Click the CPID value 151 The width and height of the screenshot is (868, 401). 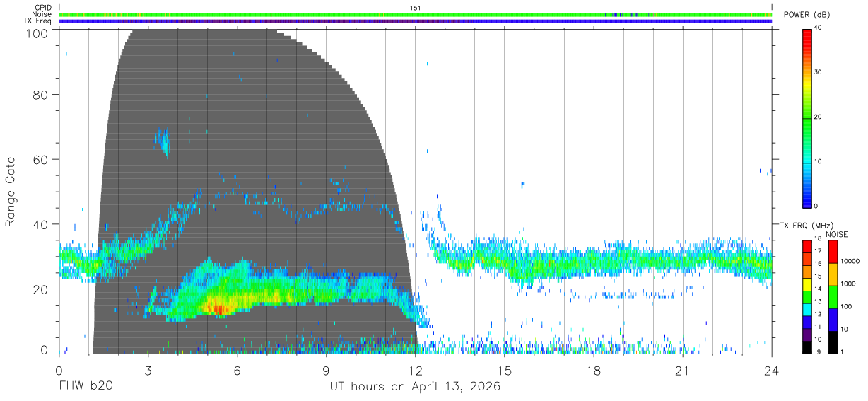tap(415, 8)
